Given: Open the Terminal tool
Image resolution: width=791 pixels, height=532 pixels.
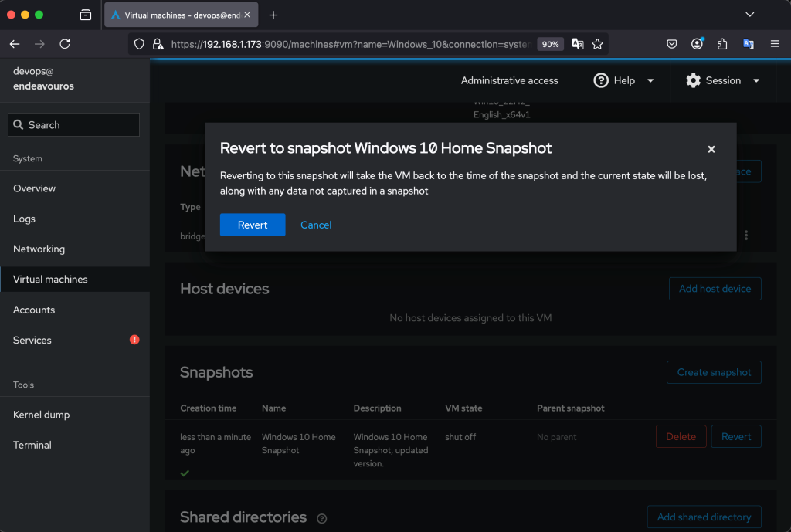Looking at the screenshot, I should (75, 446).
